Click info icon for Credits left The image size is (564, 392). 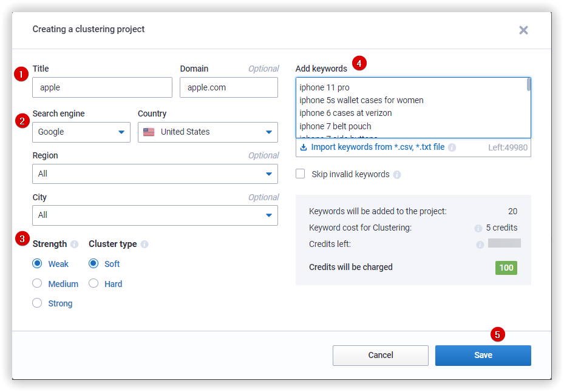(x=480, y=245)
